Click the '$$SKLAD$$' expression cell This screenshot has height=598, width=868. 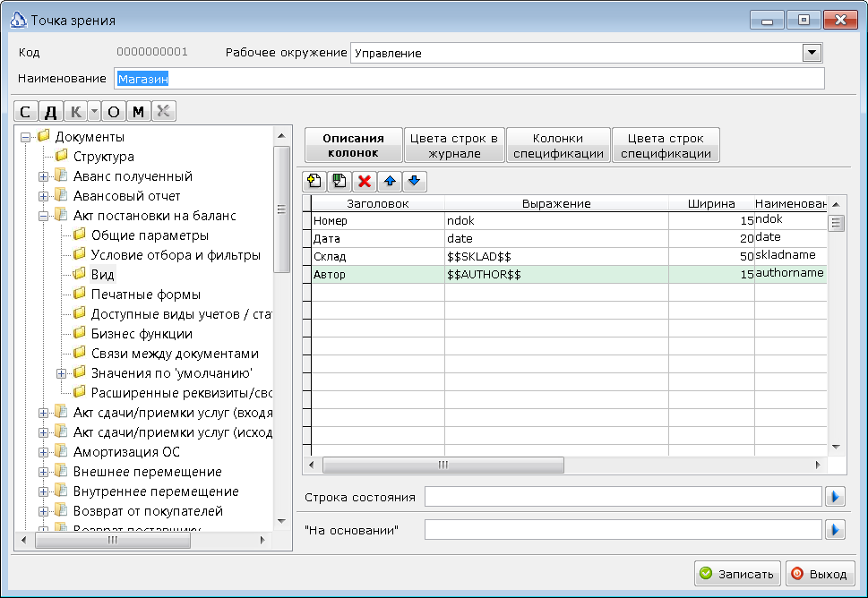pyautogui.click(x=556, y=257)
